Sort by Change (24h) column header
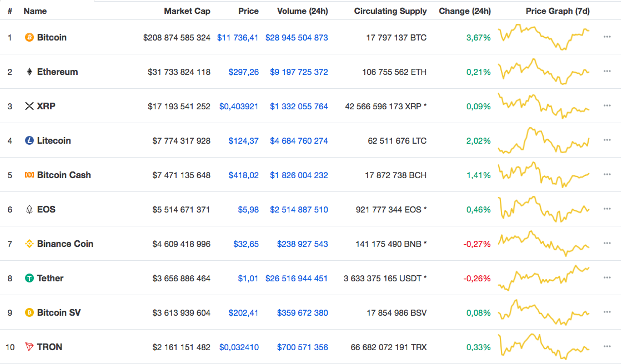622x364 pixels. click(x=465, y=11)
